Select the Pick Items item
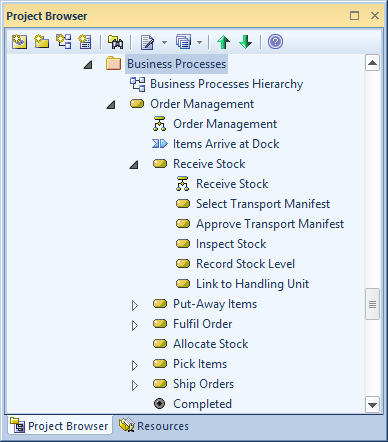388x442 pixels. pos(200,364)
